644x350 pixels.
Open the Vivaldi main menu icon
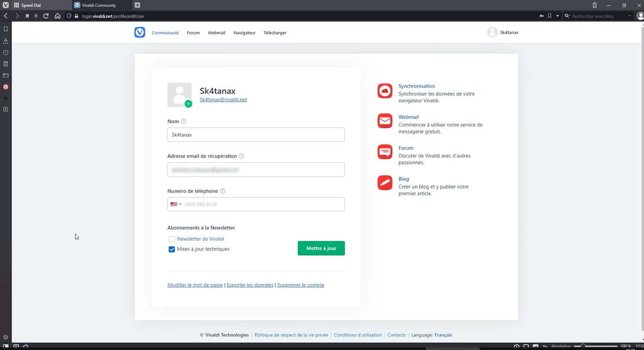coord(5,5)
